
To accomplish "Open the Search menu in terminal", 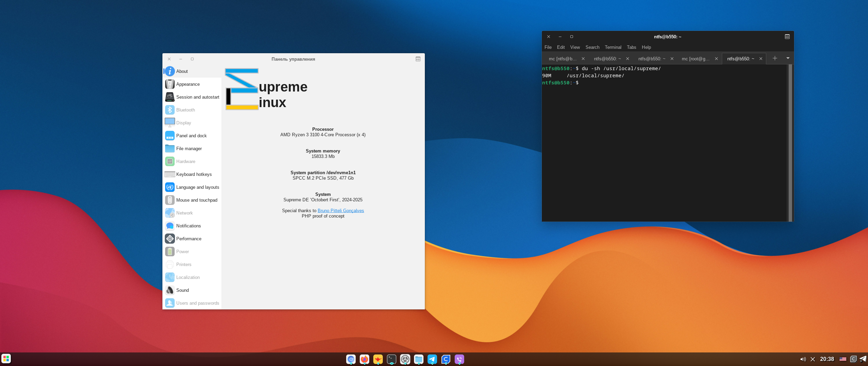I will 592,47.
